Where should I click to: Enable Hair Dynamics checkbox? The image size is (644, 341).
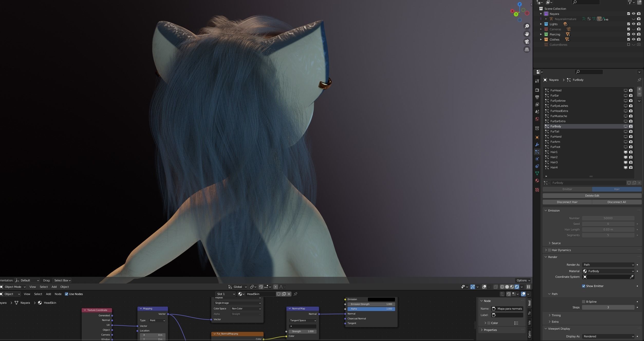point(549,250)
